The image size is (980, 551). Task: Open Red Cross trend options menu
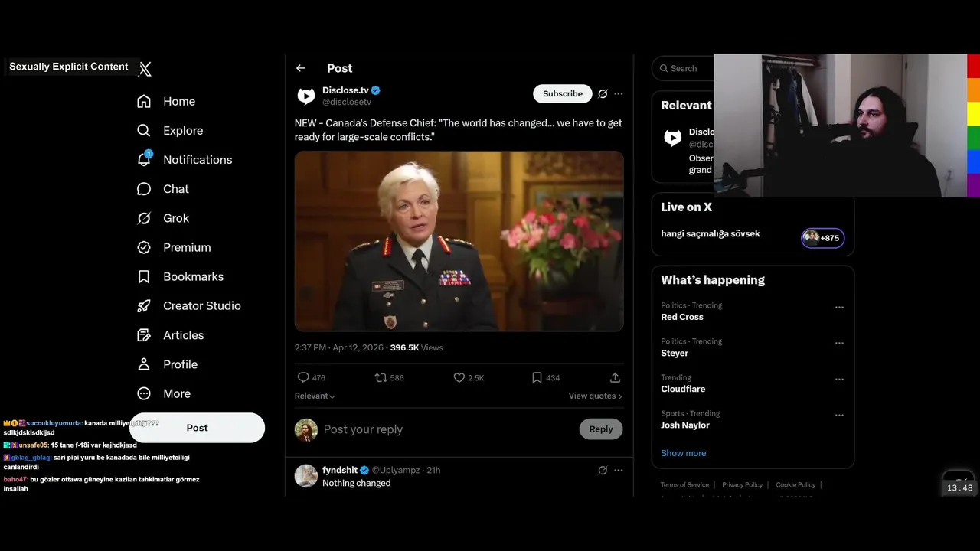[x=839, y=307]
